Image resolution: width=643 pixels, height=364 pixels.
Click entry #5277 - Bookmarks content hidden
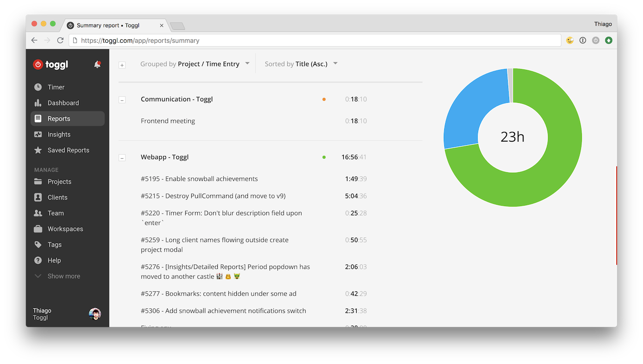click(x=219, y=294)
